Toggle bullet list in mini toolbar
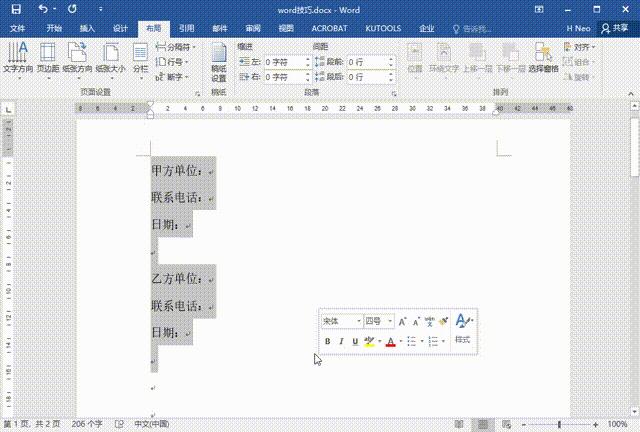 [x=411, y=341]
